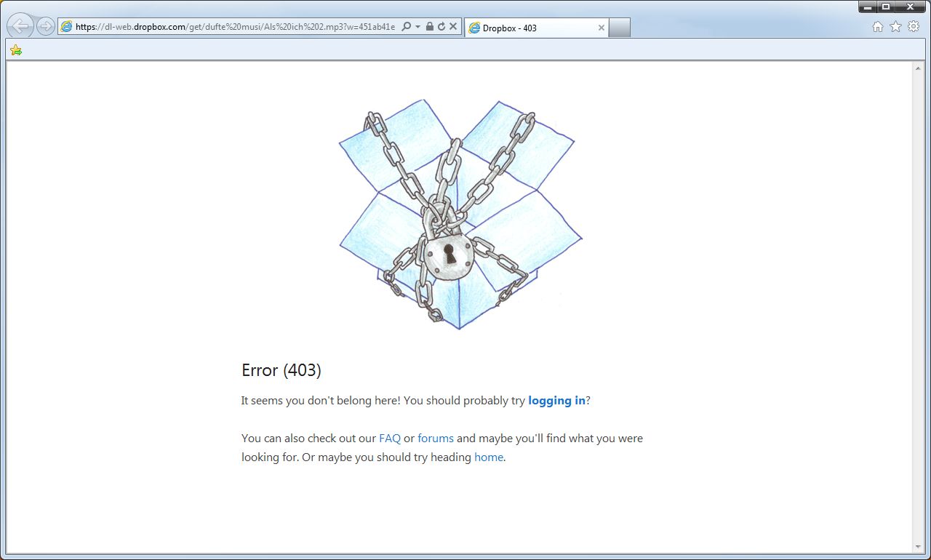Close the Internet Explorer window
The width and height of the screenshot is (931, 560).
pos(911,7)
